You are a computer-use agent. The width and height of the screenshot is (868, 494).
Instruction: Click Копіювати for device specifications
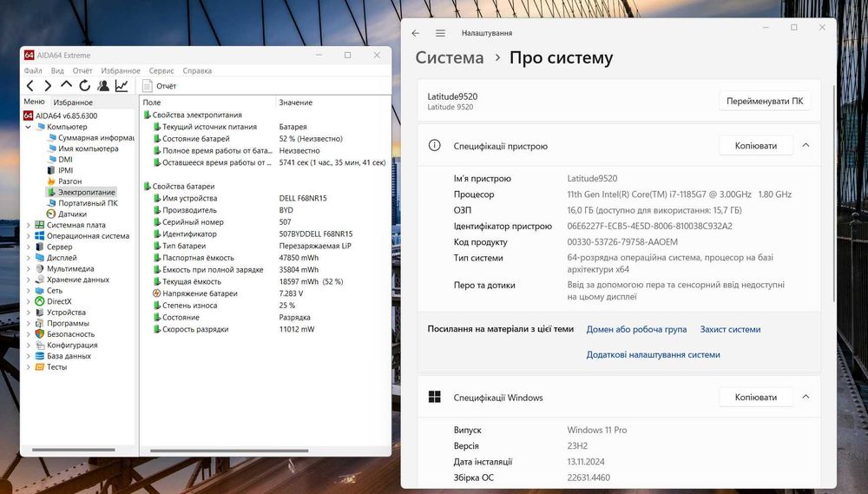coord(756,146)
